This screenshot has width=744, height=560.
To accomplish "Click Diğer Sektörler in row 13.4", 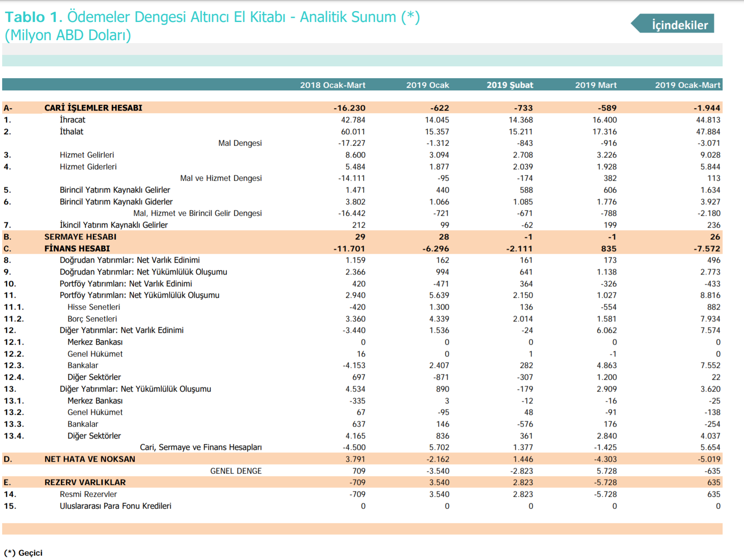I will 94,436.
